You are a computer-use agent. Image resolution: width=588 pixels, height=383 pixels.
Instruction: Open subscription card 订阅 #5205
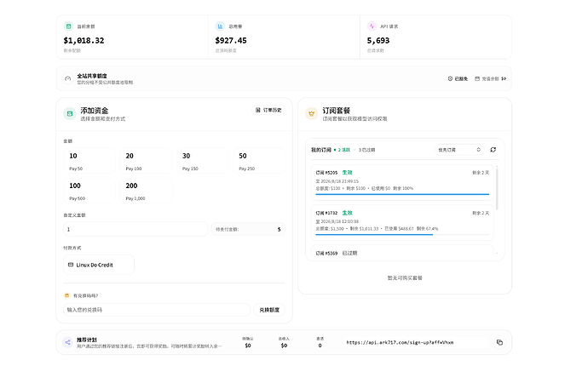402,182
